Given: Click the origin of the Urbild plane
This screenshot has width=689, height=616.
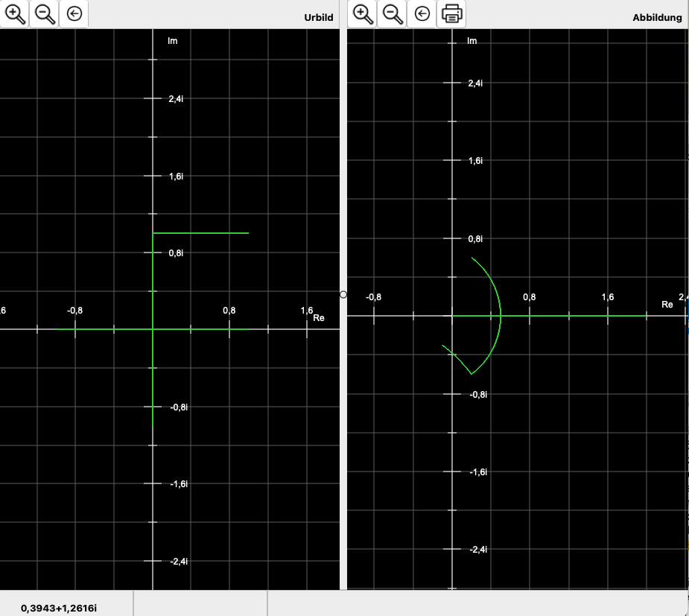Looking at the screenshot, I should [153, 328].
